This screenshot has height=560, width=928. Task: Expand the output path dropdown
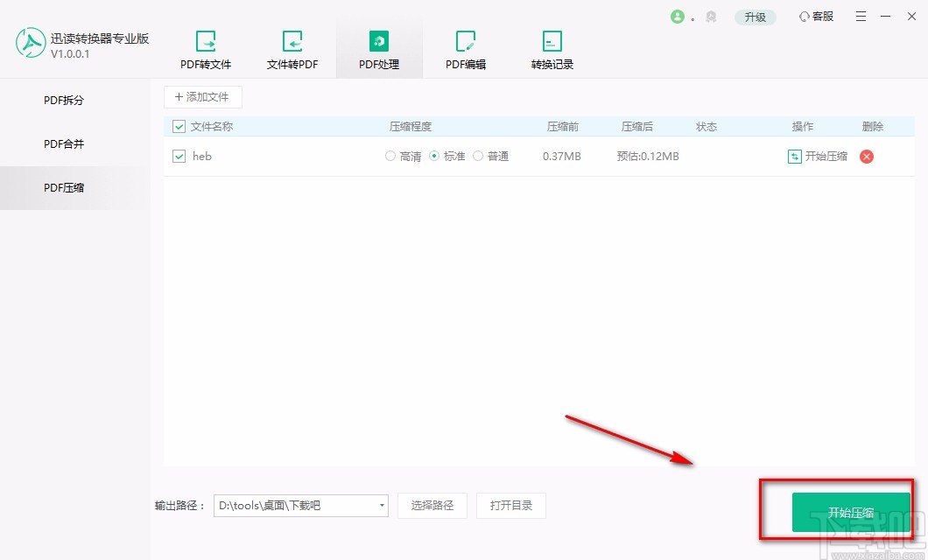point(382,506)
